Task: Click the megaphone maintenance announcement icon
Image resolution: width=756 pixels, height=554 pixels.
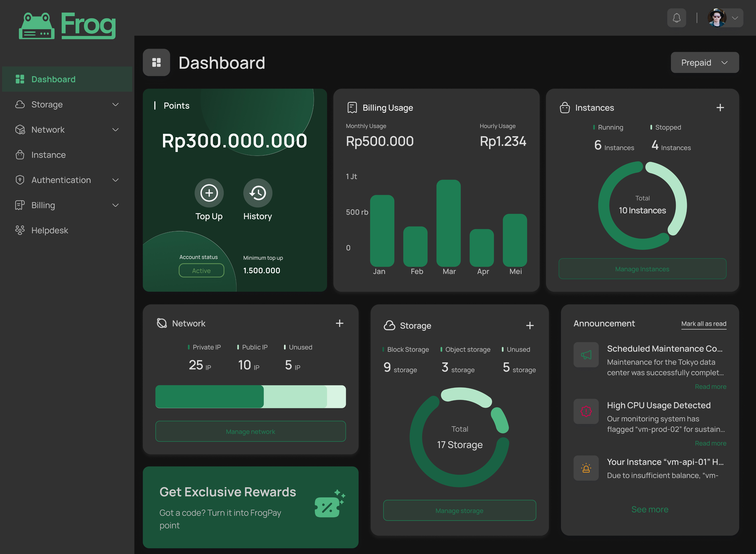Action: tap(586, 355)
